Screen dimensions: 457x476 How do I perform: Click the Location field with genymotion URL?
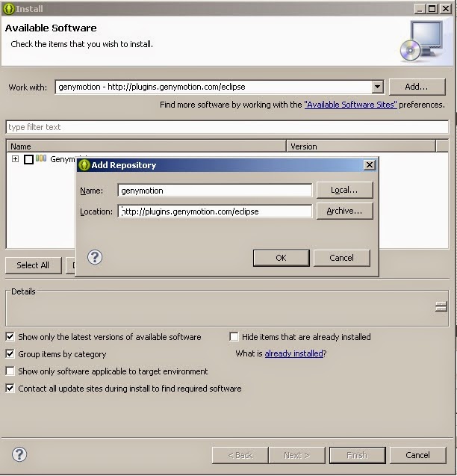pyautogui.click(x=214, y=211)
